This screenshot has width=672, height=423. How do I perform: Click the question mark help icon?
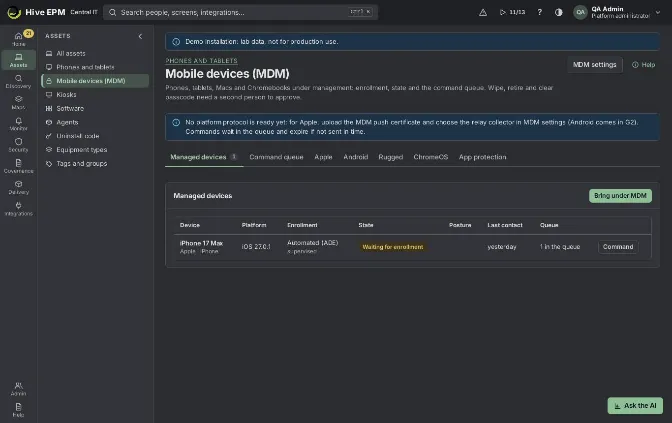point(540,12)
